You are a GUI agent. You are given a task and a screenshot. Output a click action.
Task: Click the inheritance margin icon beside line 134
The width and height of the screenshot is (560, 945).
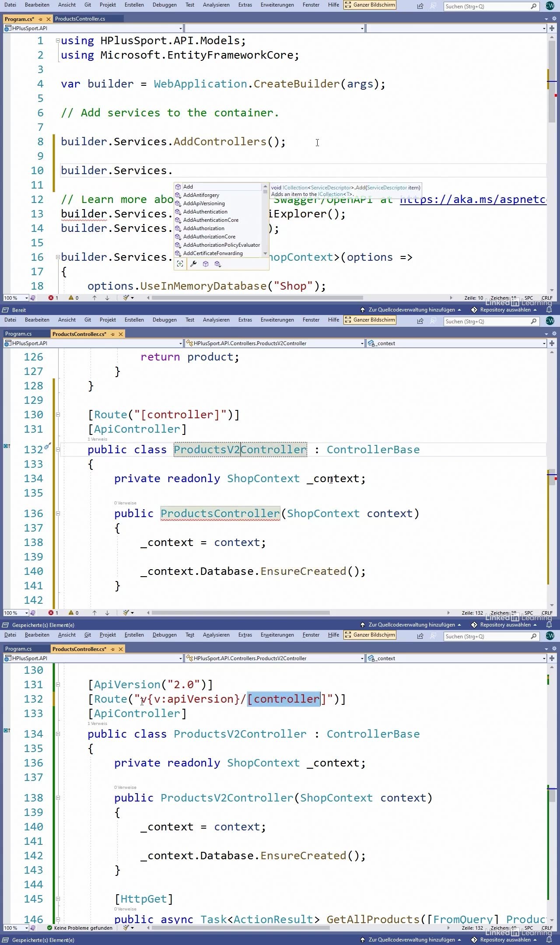point(7,730)
